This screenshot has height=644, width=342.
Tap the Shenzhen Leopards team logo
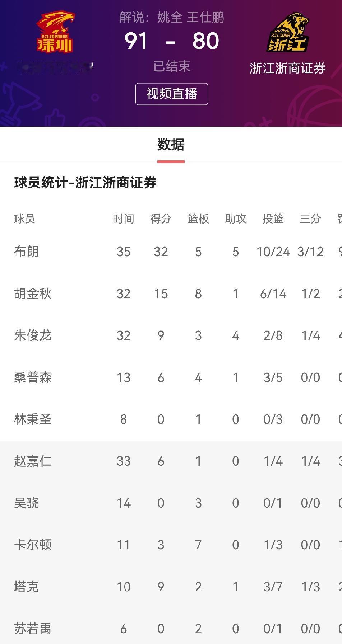(55, 32)
